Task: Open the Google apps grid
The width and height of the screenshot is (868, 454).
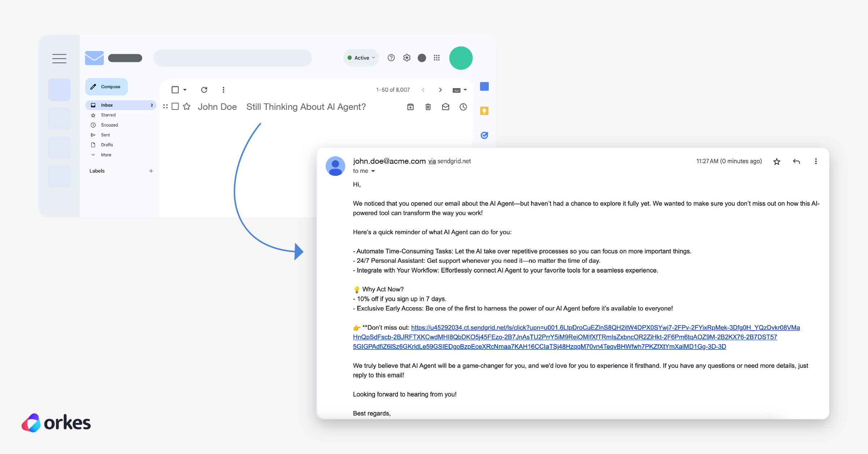Action: click(x=437, y=58)
